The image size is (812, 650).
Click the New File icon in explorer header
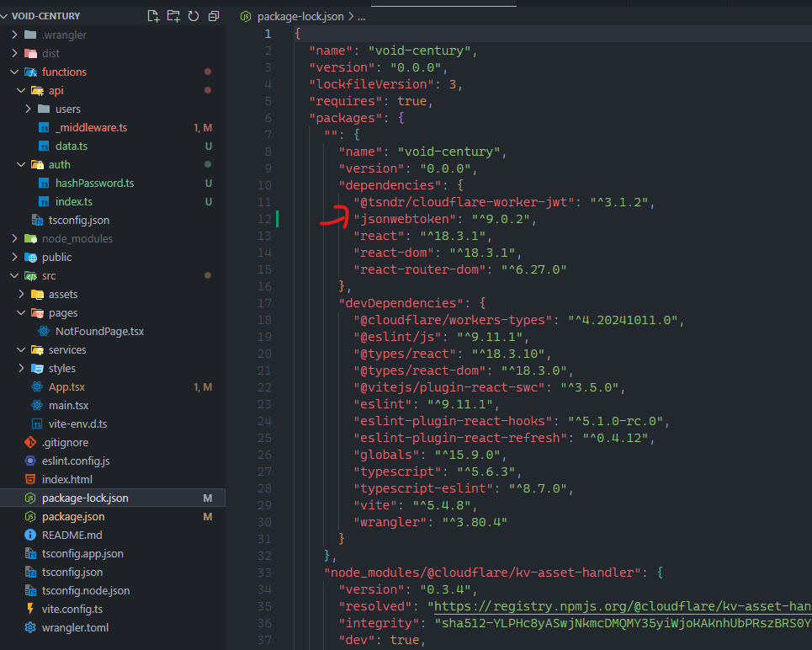click(x=153, y=16)
